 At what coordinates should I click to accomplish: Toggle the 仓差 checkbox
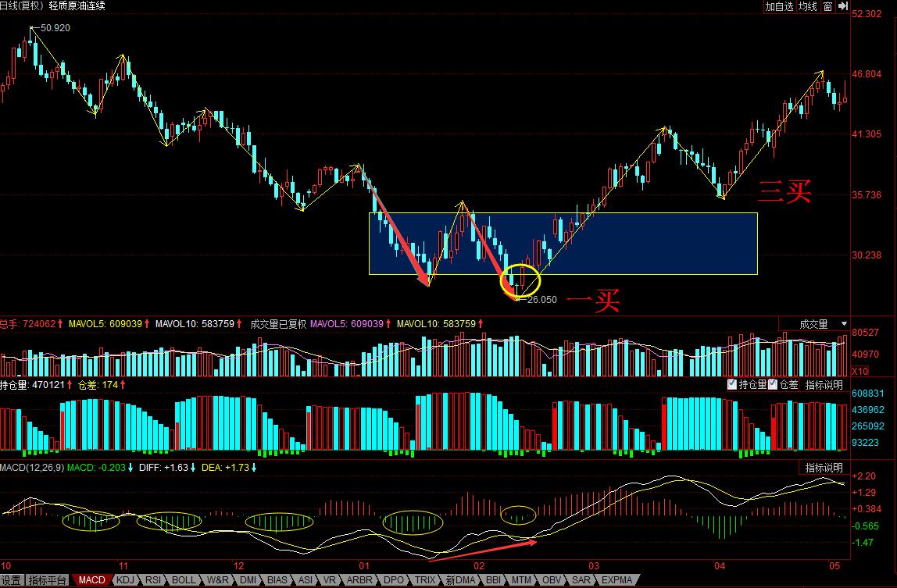(x=773, y=384)
